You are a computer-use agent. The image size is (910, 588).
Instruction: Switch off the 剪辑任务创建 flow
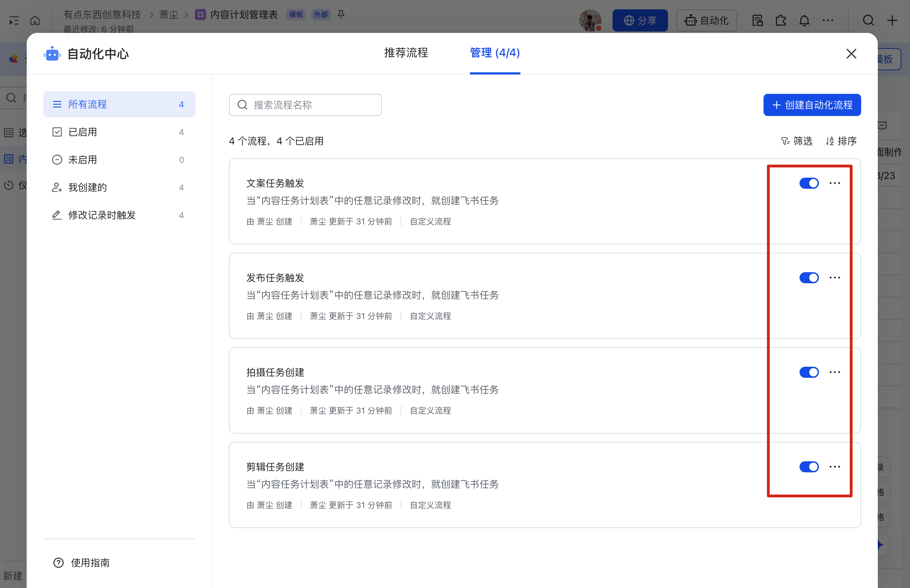pyautogui.click(x=809, y=466)
